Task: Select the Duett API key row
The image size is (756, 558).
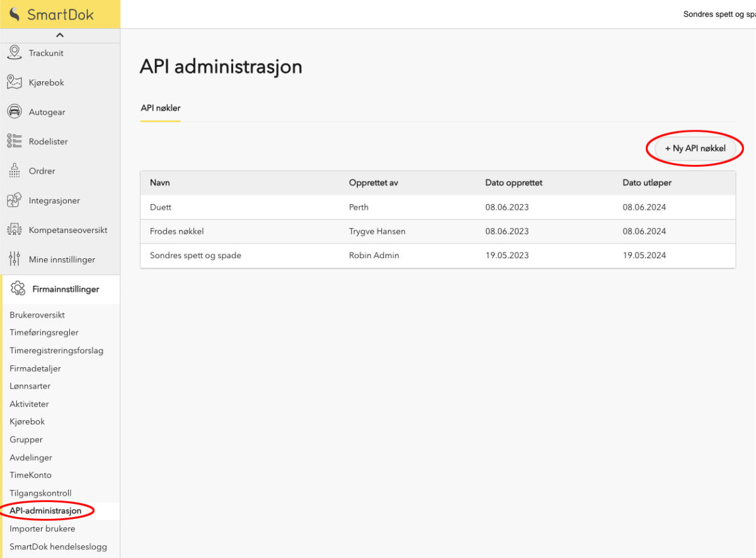Action: pos(438,207)
